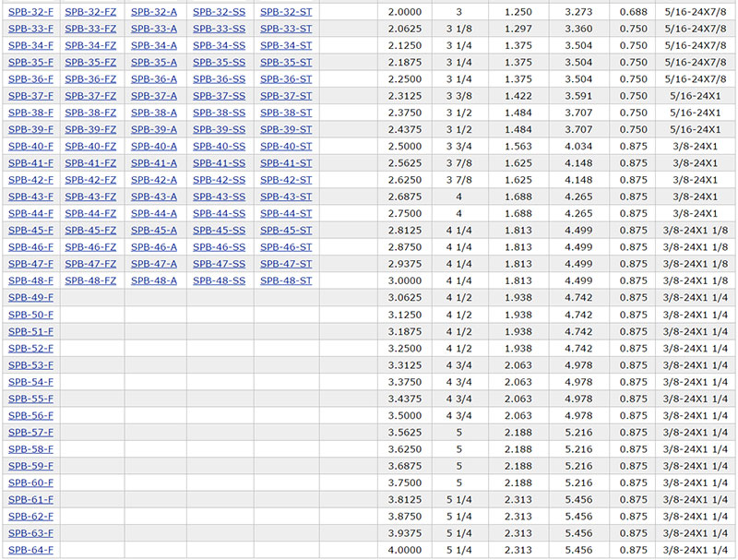Click the 4.0000 dimension cell

(404, 551)
